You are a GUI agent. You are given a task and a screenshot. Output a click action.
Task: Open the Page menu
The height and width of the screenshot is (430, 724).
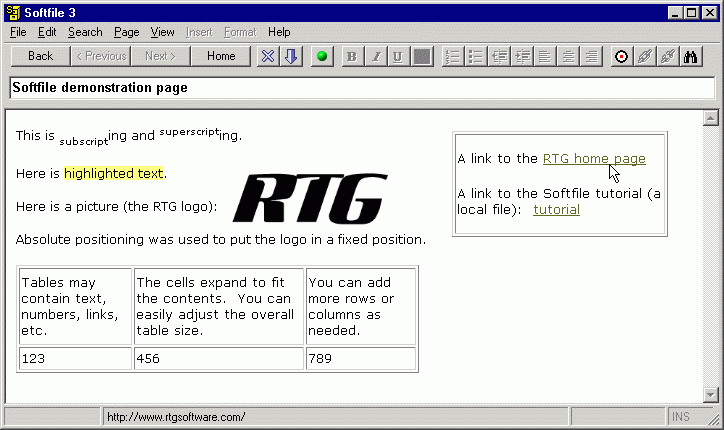pyautogui.click(x=127, y=32)
